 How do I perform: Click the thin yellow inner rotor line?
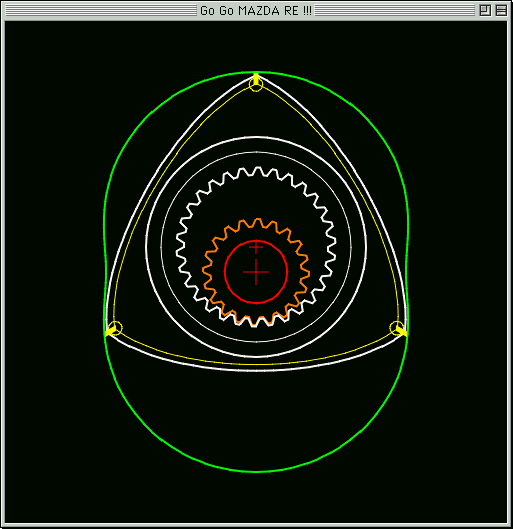[x=256, y=364]
